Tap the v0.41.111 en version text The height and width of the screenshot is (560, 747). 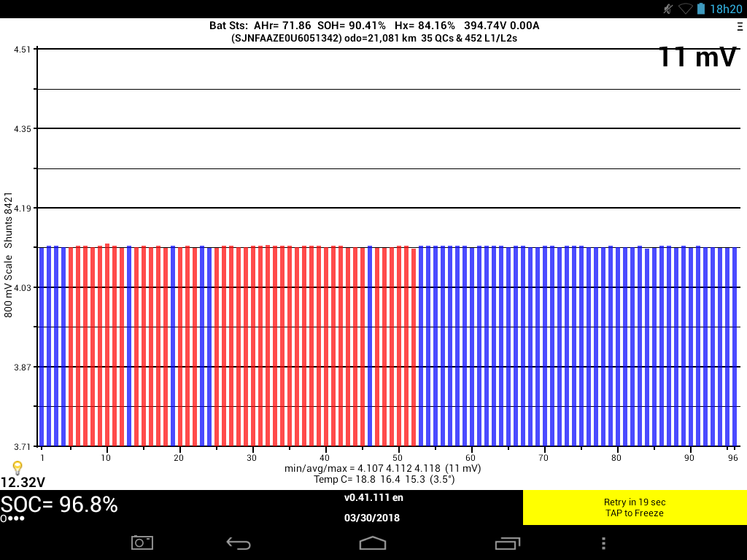(x=373, y=498)
